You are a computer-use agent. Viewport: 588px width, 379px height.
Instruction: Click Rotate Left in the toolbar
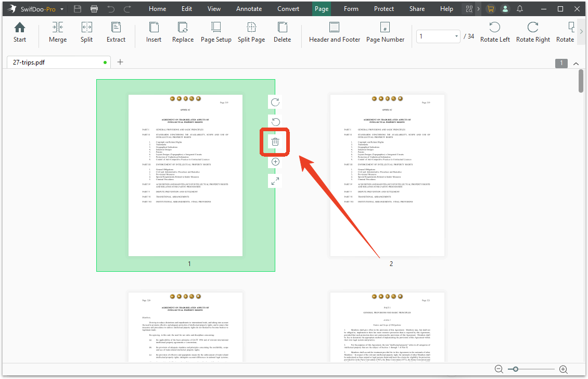click(x=495, y=32)
